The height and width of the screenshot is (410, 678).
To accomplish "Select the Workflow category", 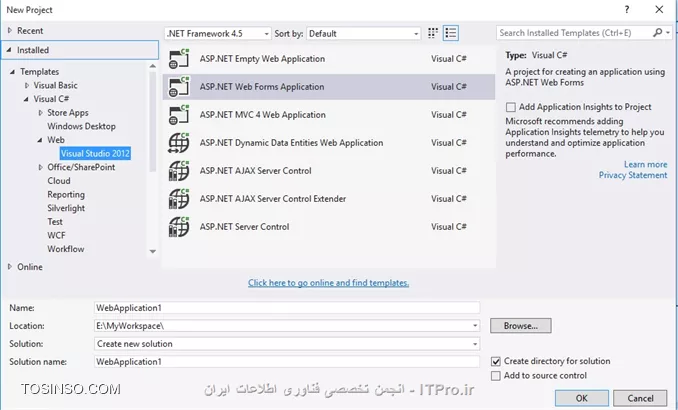I will (x=66, y=249).
